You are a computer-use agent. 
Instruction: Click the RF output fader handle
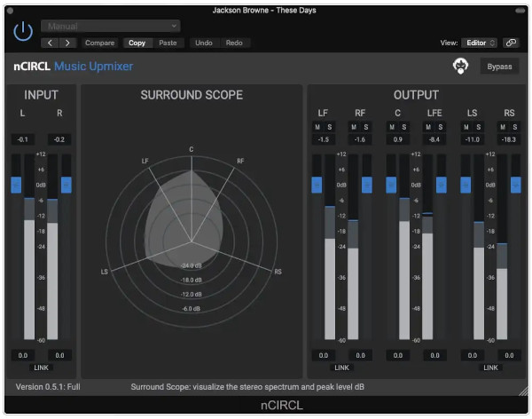pyautogui.click(x=367, y=186)
